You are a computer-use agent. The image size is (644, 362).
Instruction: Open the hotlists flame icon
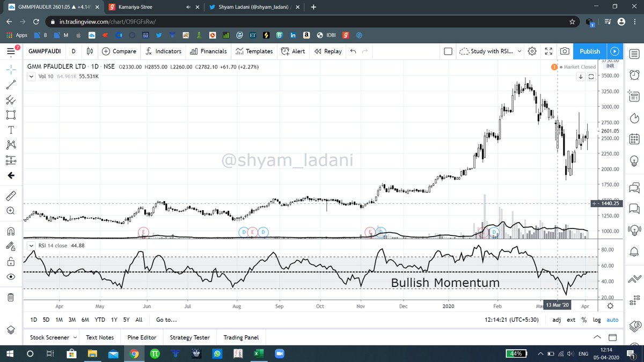[634, 118]
